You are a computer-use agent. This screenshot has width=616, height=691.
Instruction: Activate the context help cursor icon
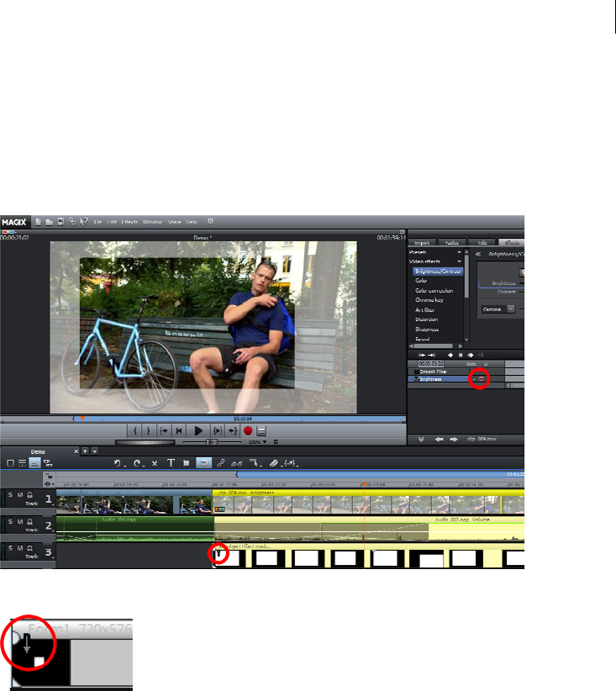[84, 222]
